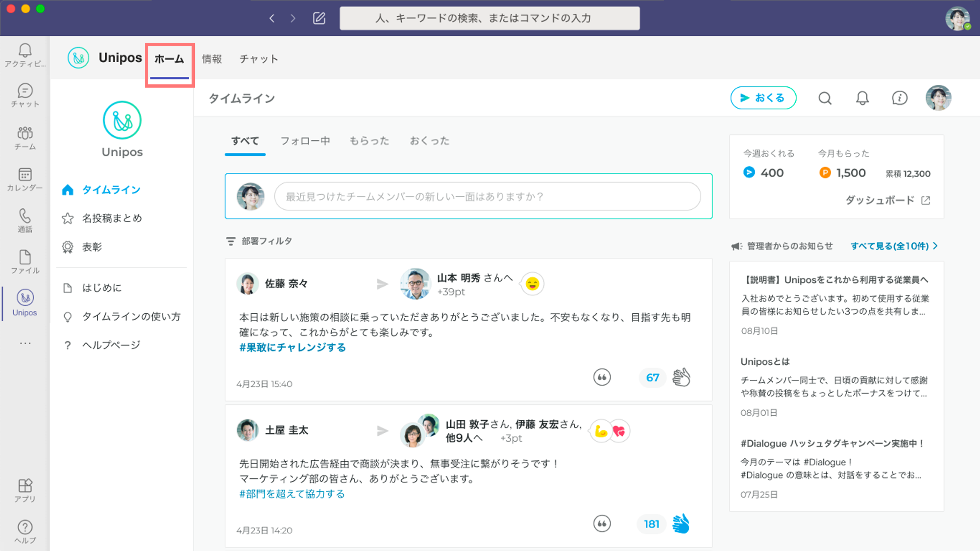Click recipient name 山本 明秀
Image resolution: width=980 pixels, height=551 pixels.
point(459,278)
